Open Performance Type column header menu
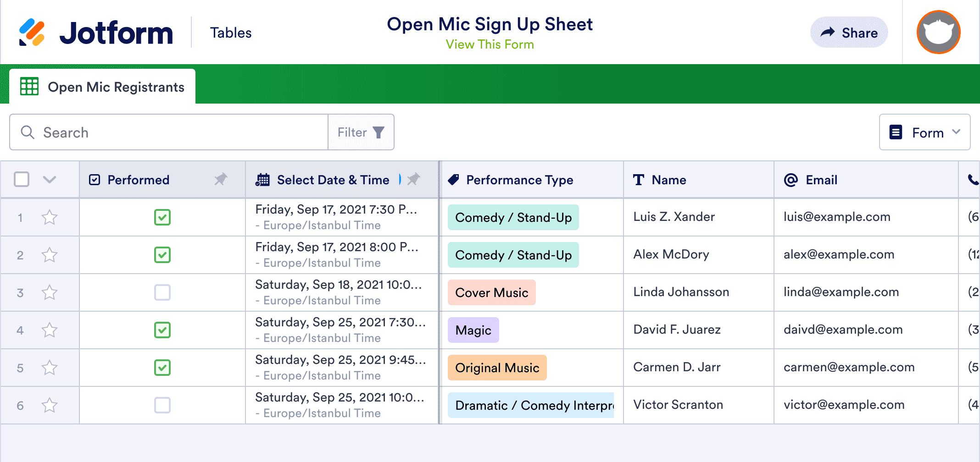980x462 pixels. (519, 180)
